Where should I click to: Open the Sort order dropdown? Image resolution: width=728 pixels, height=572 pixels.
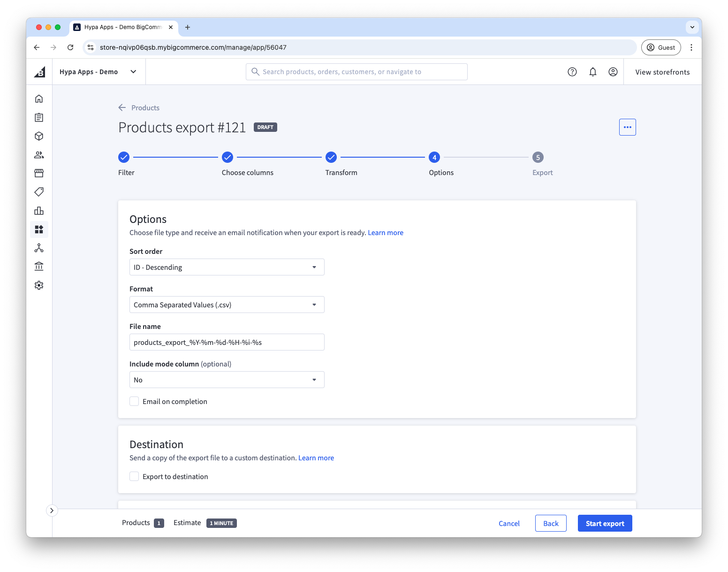pyautogui.click(x=227, y=267)
